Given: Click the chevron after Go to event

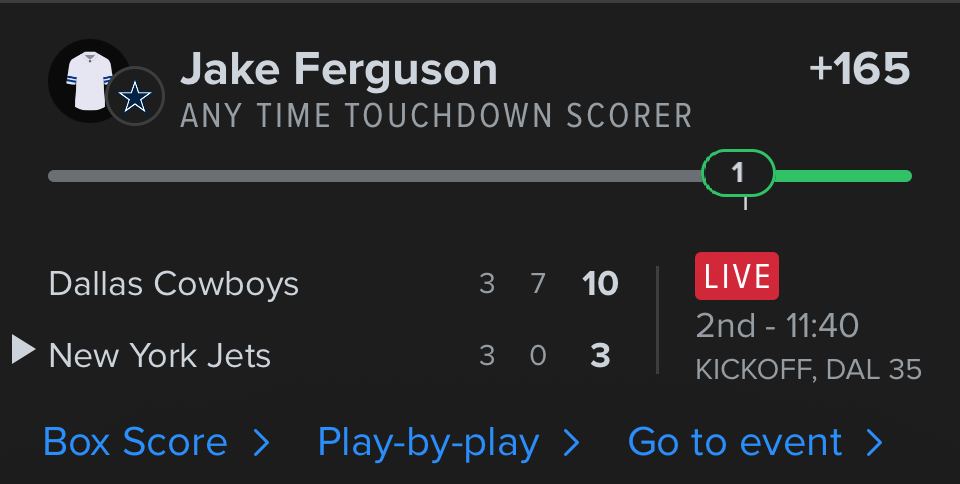Looking at the screenshot, I should [x=874, y=443].
